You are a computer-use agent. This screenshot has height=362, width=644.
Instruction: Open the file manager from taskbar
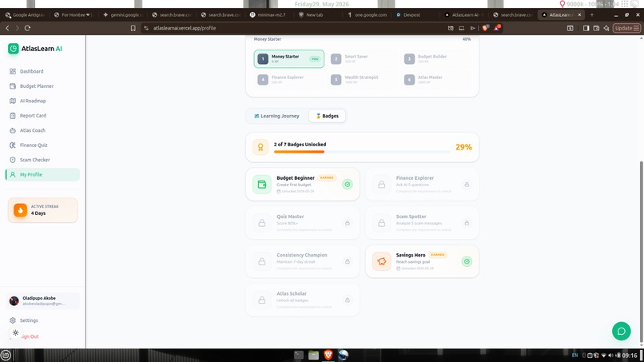313,355
